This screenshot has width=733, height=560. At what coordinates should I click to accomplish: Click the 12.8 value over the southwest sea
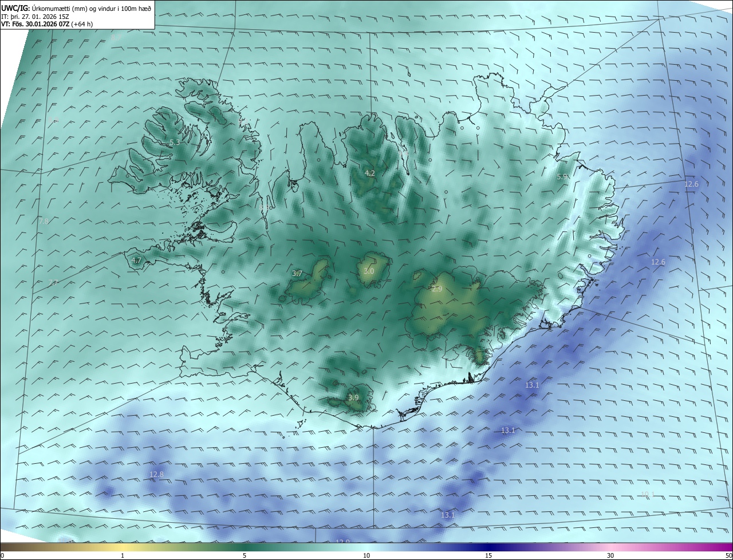[x=156, y=474]
